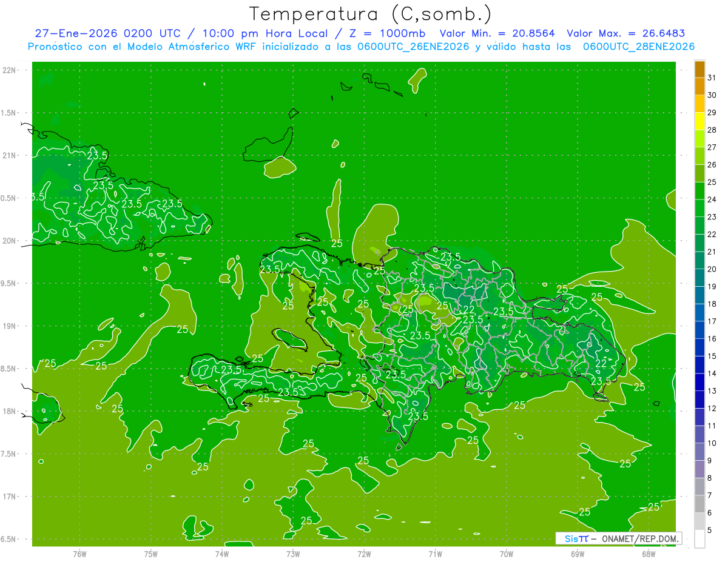Click the '74W' longitude axis label
This screenshot has height=562, width=728.
click(x=222, y=554)
